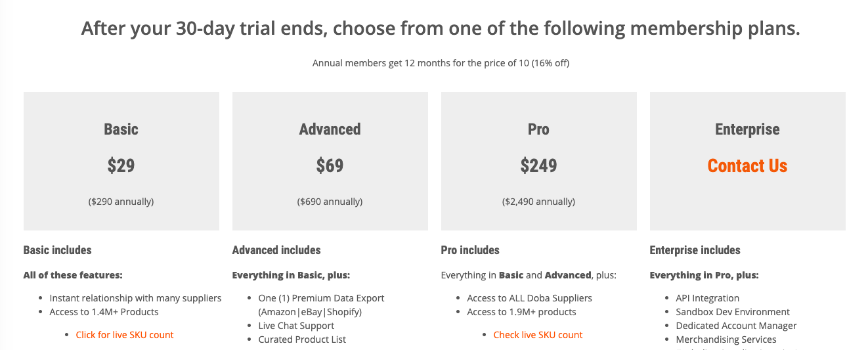Screen dimensions: 868x350
Task: Click the Enterprise includes heading
Action: (x=695, y=250)
